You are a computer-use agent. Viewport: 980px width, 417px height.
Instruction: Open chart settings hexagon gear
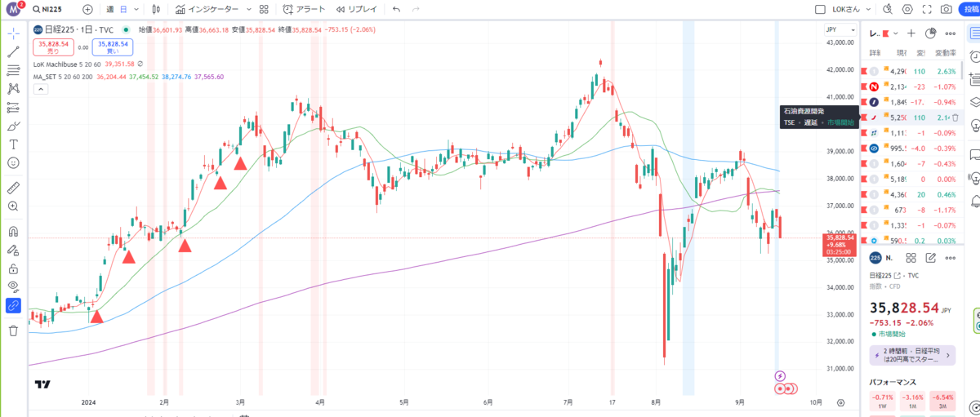point(907,9)
